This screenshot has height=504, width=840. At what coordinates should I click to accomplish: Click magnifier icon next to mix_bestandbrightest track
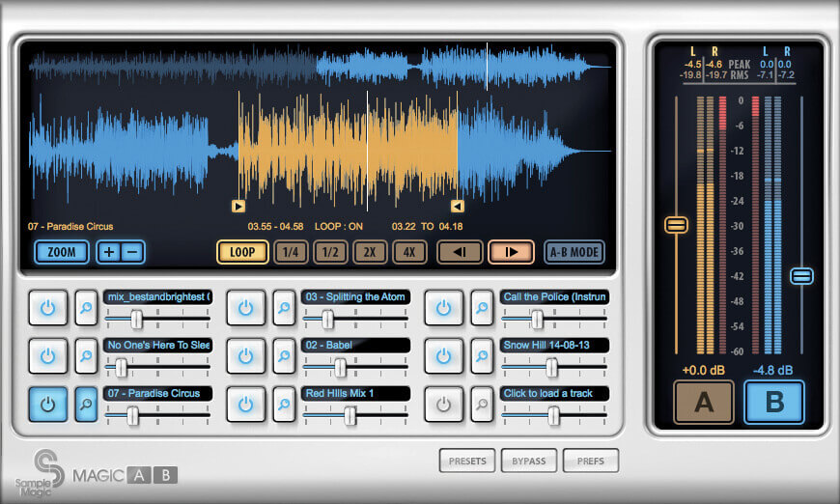[x=86, y=308]
